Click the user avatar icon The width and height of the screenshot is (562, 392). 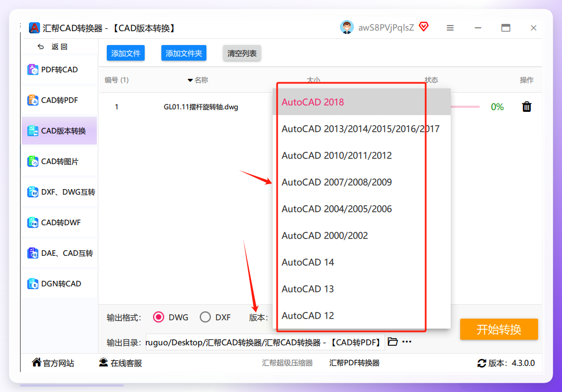coord(347,28)
